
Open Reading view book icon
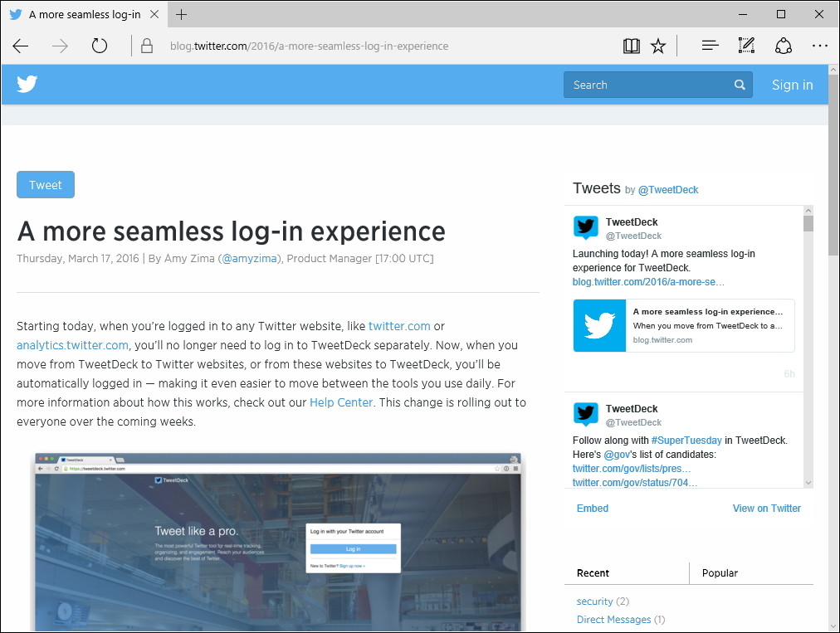(632, 46)
